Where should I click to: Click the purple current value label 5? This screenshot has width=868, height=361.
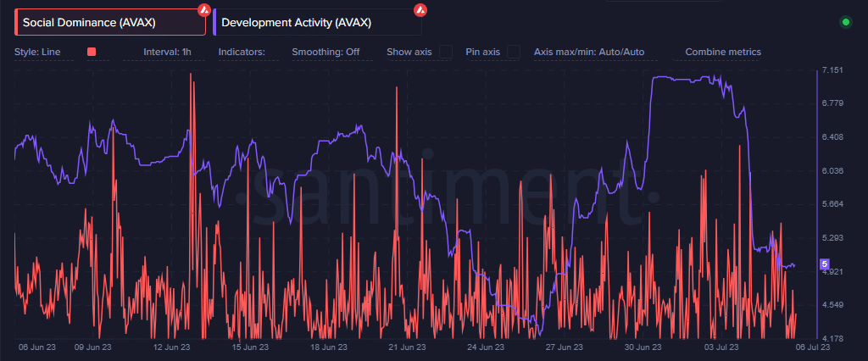click(824, 264)
